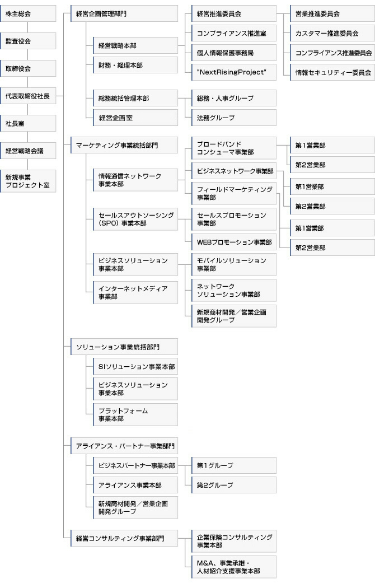Select the 情報セキュリティー委員会 box
375x588 pixels.
tap(332, 72)
